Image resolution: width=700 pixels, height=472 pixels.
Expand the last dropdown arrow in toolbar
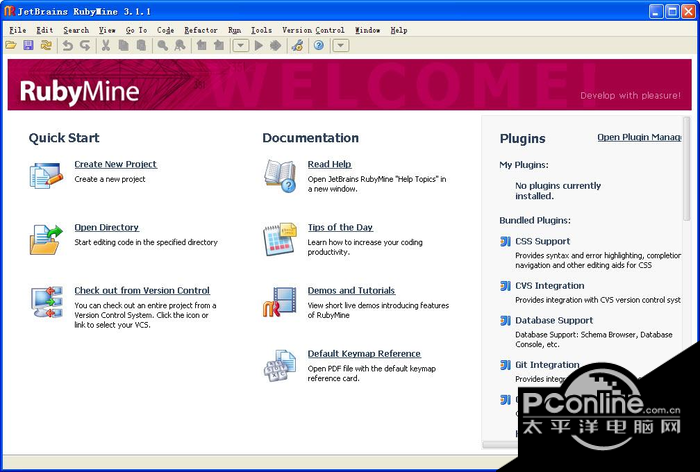(341, 45)
